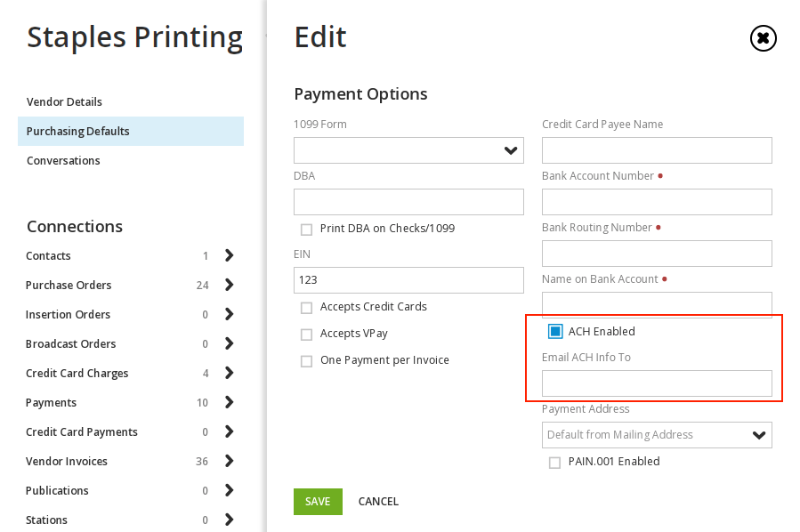
Task: Go to Vendor Details section
Action: [x=64, y=102]
